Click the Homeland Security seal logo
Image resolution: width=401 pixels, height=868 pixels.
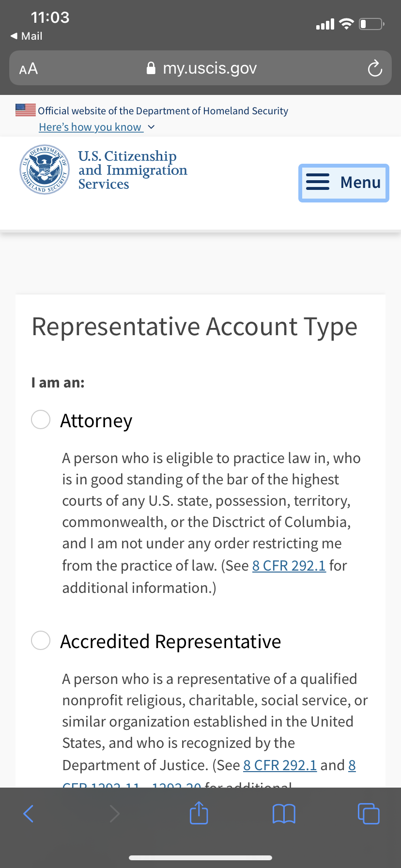(x=45, y=170)
